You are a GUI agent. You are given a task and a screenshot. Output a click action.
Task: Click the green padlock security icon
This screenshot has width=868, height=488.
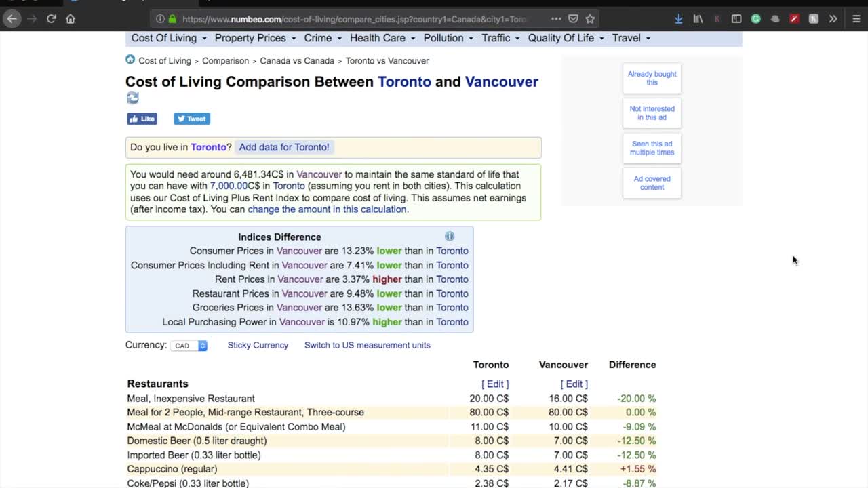pyautogui.click(x=172, y=19)
